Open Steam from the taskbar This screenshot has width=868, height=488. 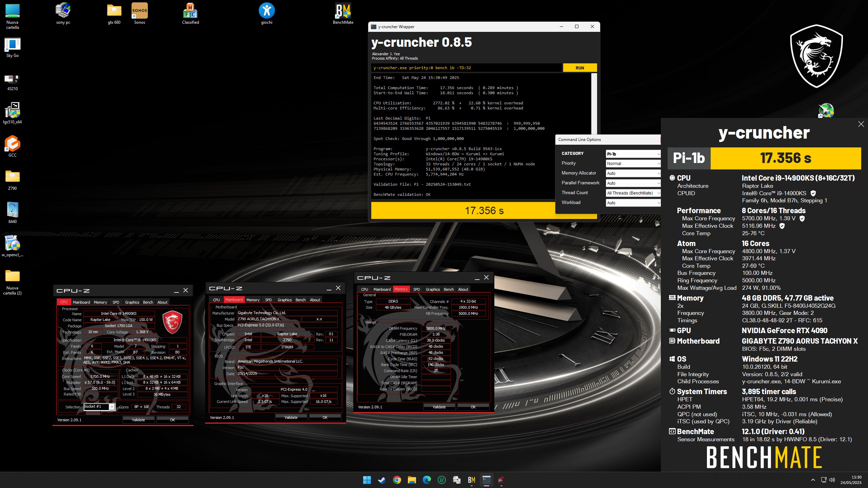(382, 480)
